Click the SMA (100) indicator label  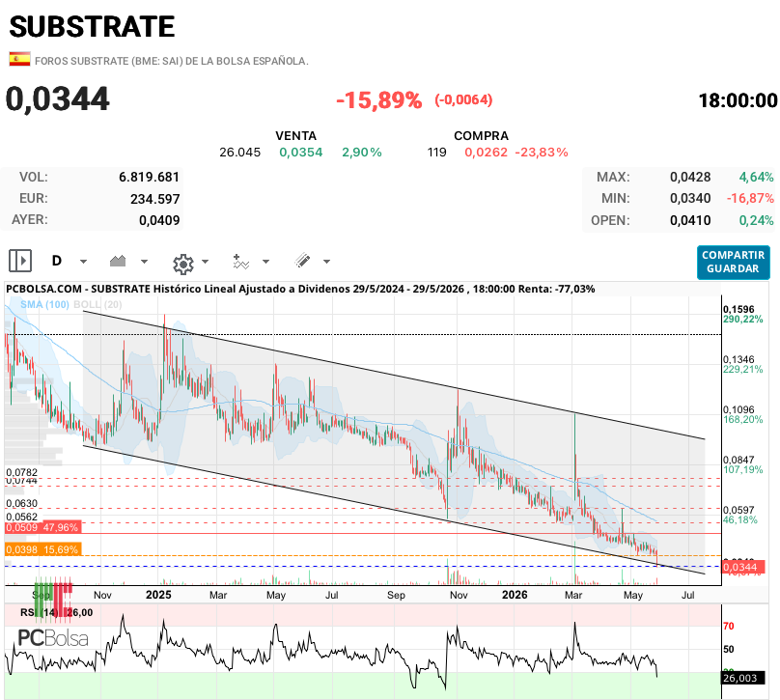44,304
